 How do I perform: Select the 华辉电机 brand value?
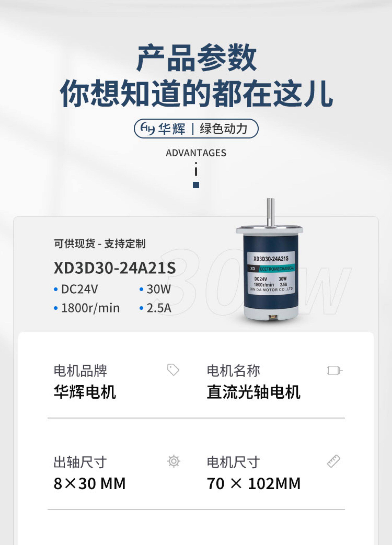coord(85,392)
